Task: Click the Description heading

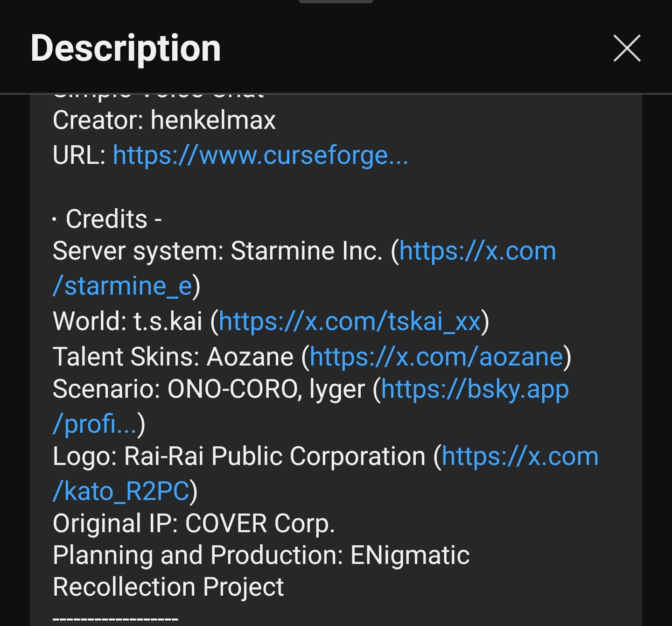Action: pos(126,48)
